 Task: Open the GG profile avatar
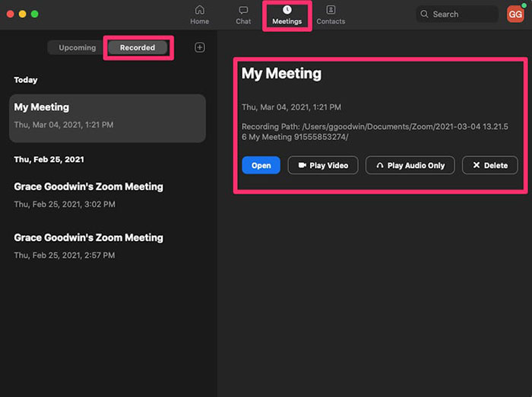click(515, 14)
